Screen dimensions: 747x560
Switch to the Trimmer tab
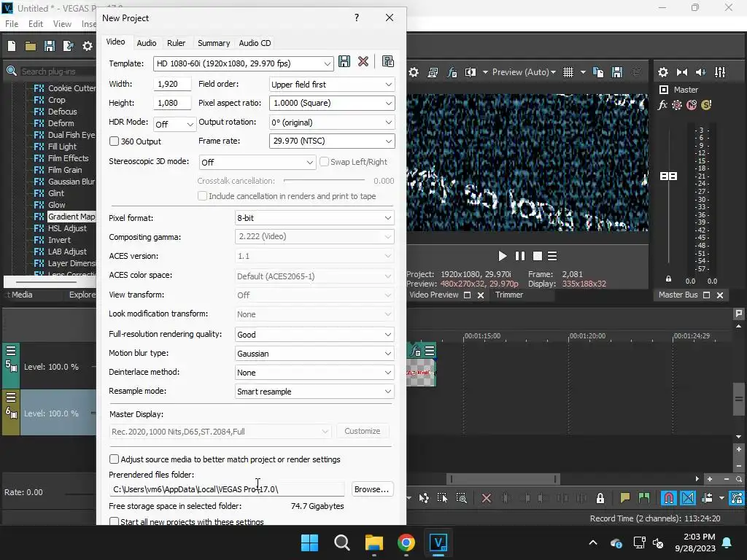tap(508, 295)
